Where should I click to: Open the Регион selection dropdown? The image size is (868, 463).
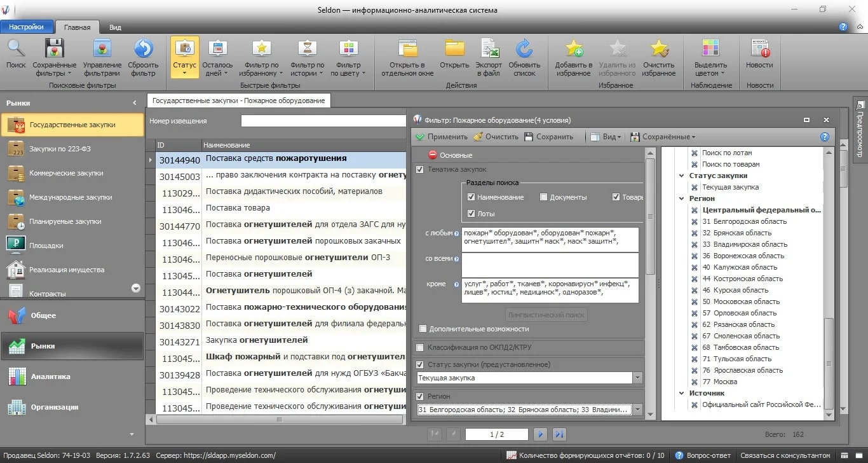[637, 410]
